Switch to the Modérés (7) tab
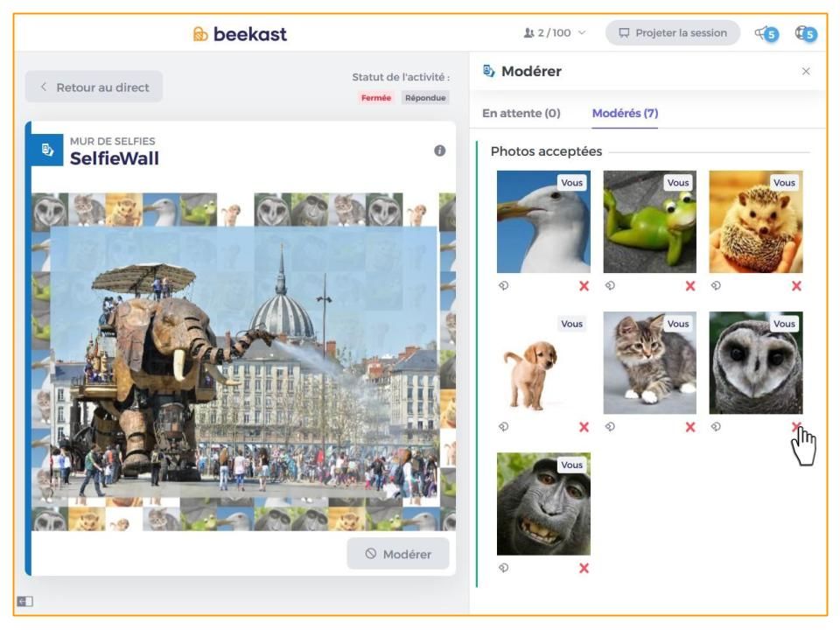Viewport: 840px width, 630px height. pyautogui.click(x=625, y=113)
